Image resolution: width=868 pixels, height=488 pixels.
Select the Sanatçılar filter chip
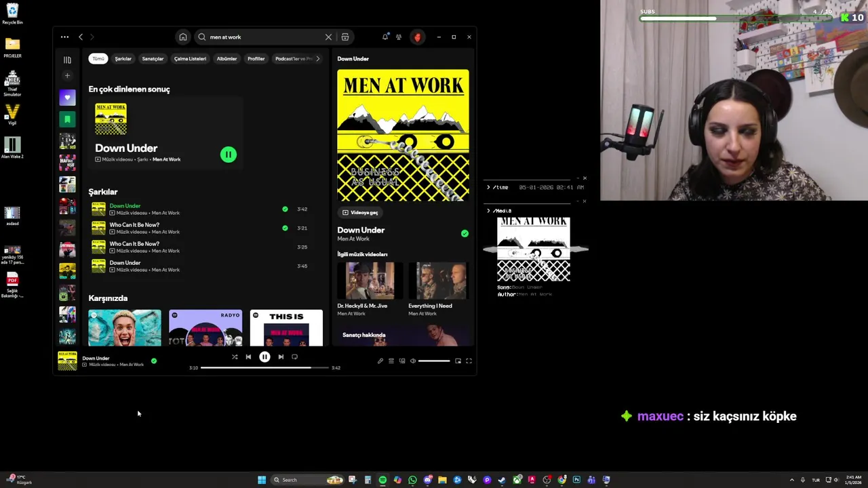(153, 58)
